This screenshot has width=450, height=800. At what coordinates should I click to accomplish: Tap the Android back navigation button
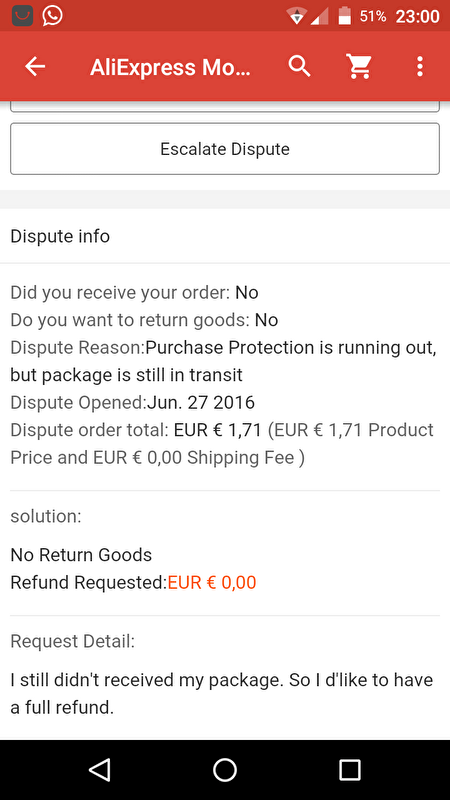click(99, 770)
